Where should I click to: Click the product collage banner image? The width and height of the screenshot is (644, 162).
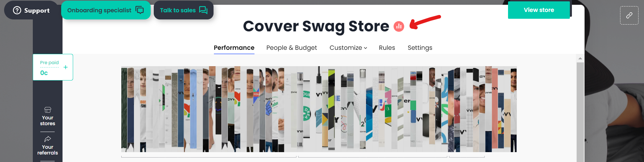[319, 109]
